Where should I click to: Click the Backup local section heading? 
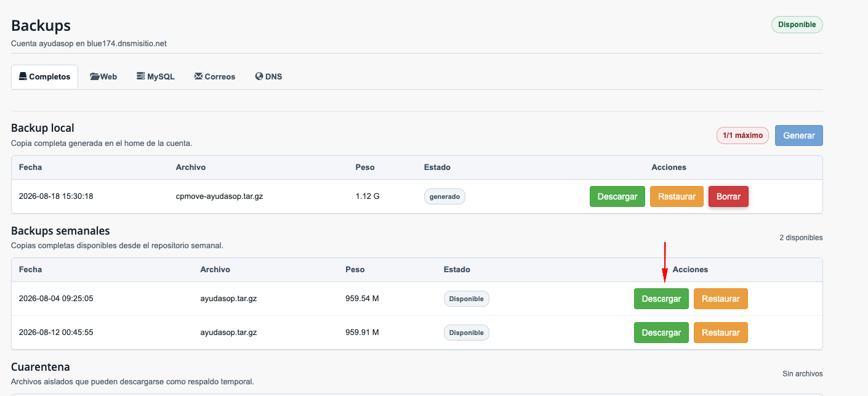(x=42, y=128)
